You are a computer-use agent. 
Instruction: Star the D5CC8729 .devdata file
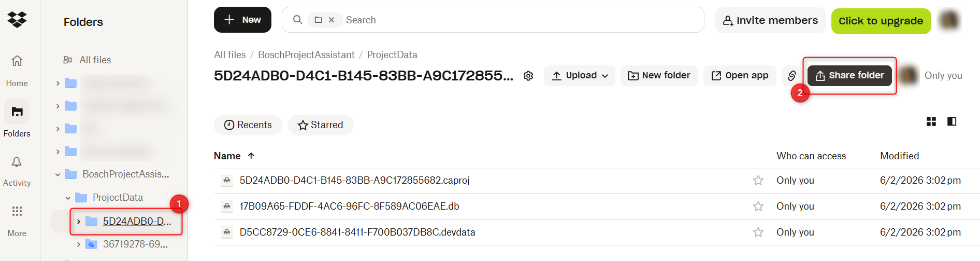pyautogui.click(x=758, y=232)
